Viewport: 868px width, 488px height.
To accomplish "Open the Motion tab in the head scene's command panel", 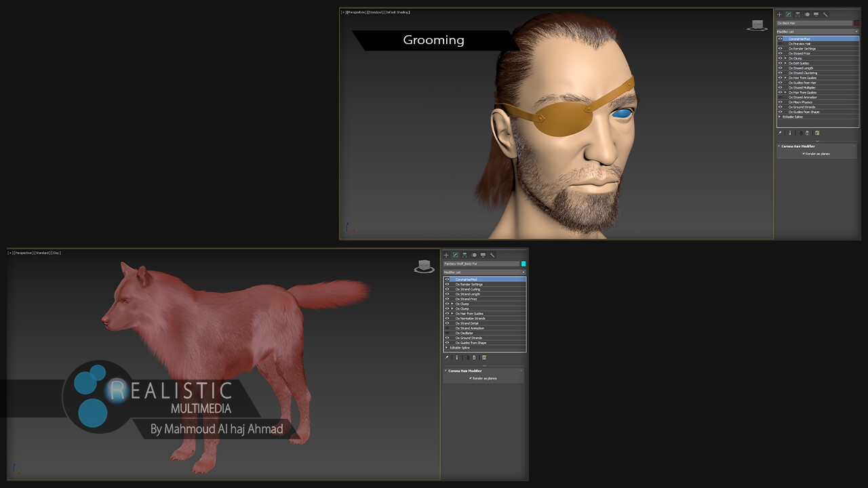I will [807, 14].
